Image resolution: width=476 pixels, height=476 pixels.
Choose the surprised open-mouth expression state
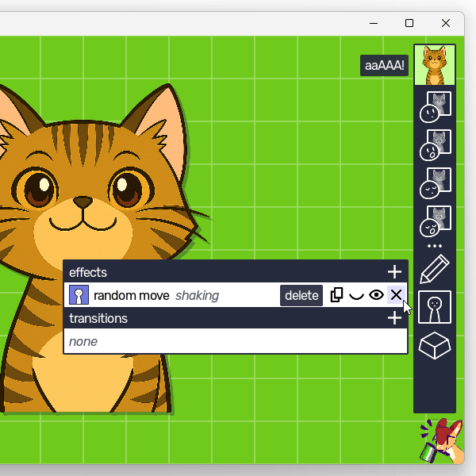coord(435,144)
